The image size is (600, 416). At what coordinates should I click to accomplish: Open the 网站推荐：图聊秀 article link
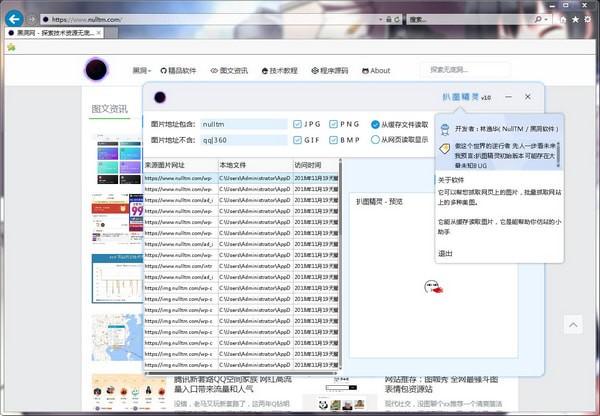(x=441, y=384)
